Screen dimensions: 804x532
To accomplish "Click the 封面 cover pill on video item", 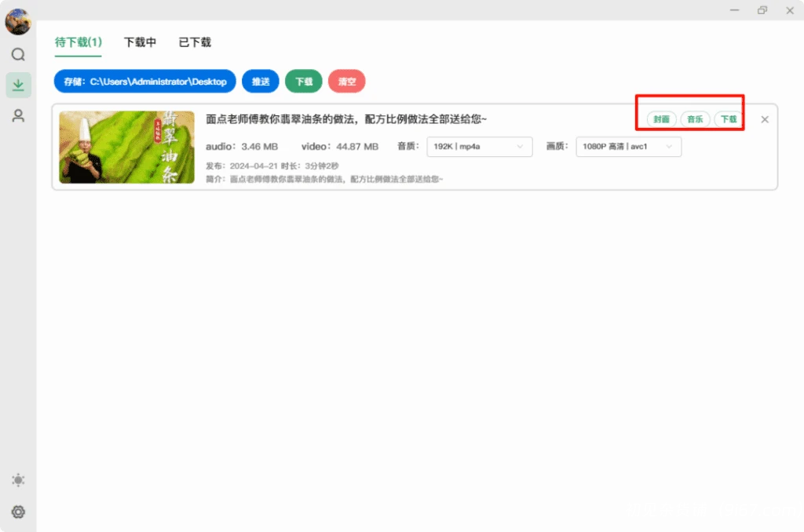I will tap(660, 119).
